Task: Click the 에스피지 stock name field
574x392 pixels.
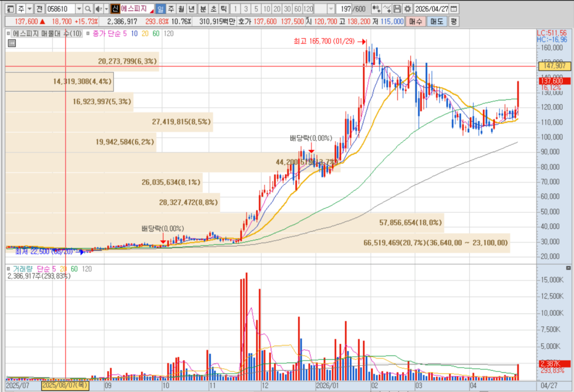Action: [x=137, y=9]
